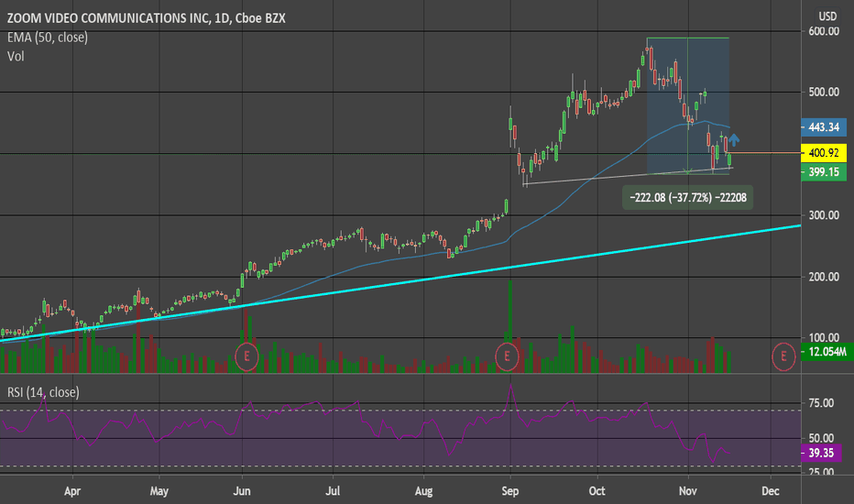Click the 75.00 RSI axis label
Screen dimensions: 854x504
(x=821, y=403)
